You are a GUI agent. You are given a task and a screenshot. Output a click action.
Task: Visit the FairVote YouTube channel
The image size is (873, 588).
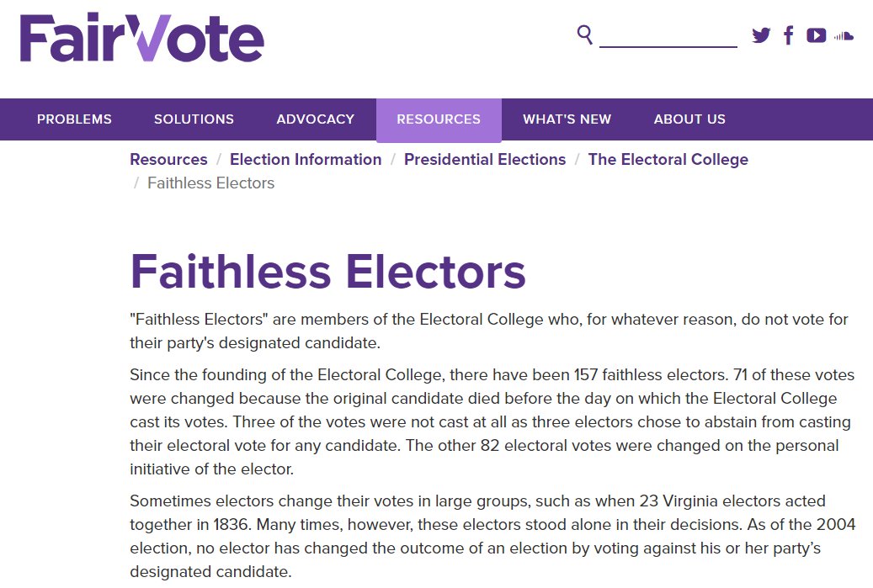click(x=816, y=35)
